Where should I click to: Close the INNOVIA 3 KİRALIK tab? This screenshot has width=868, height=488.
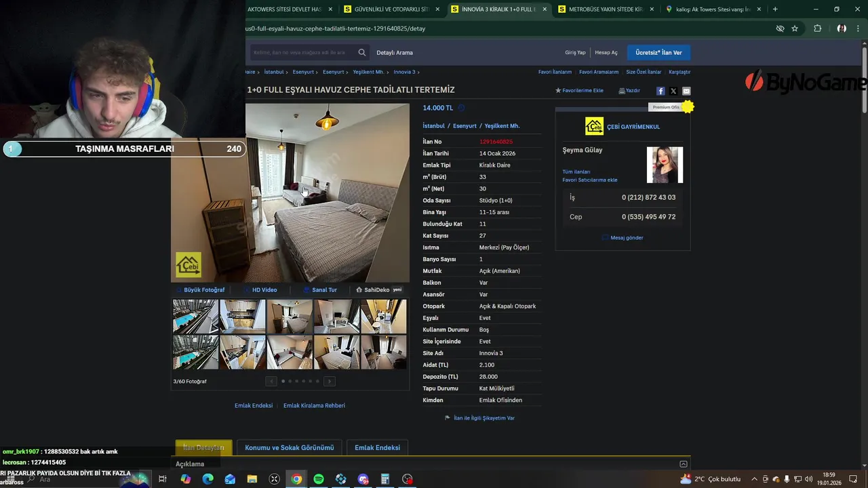tap(545, 9)
